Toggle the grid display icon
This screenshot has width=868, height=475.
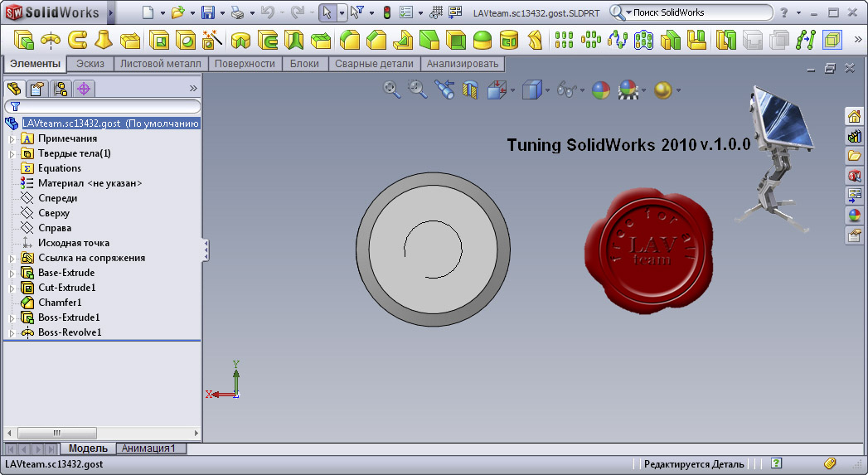tap(437, 12)
